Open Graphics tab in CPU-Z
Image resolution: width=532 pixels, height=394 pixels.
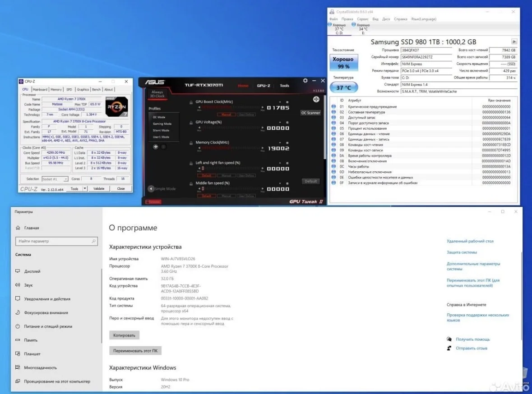83,90
